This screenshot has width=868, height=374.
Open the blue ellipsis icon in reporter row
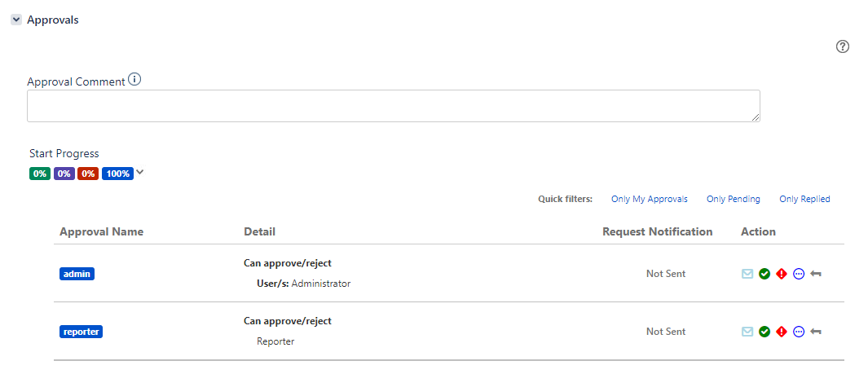[799, 332]
